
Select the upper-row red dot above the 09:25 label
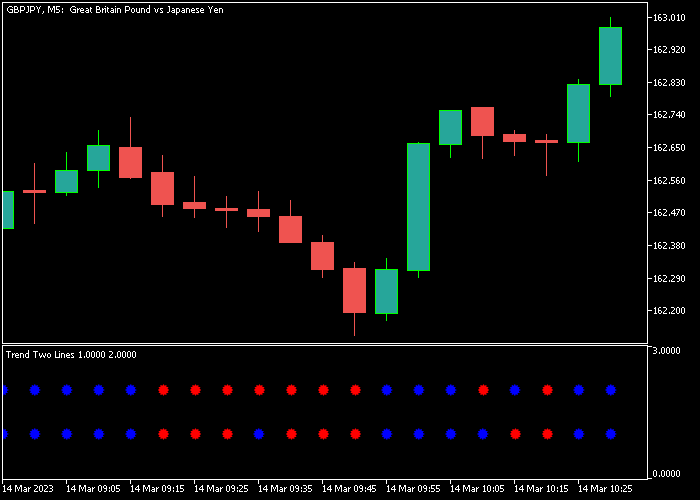click(x=195, y=390)
